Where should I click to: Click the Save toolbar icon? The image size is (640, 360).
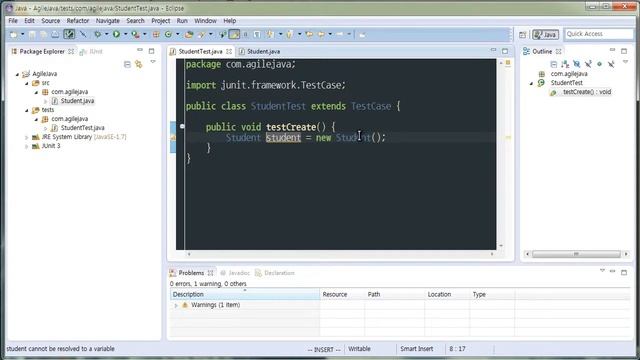click(32, 34)
